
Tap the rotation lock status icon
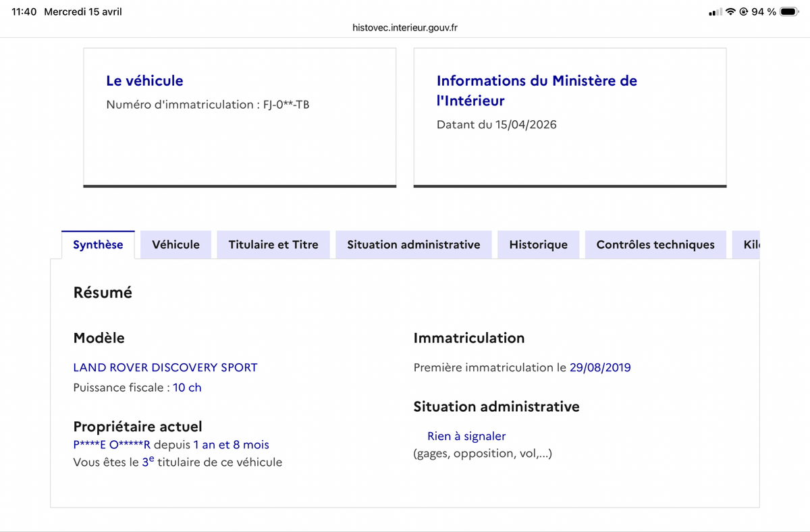click(744, 12)
